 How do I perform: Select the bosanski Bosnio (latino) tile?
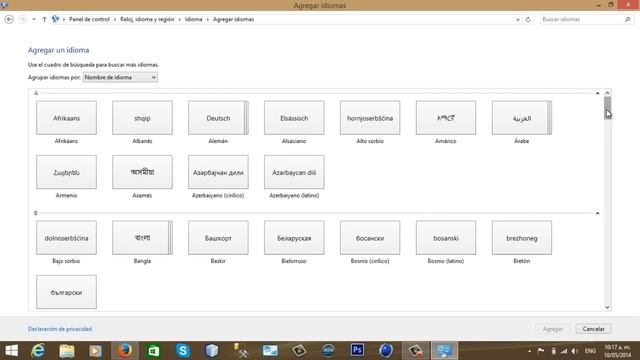point(446,238)
